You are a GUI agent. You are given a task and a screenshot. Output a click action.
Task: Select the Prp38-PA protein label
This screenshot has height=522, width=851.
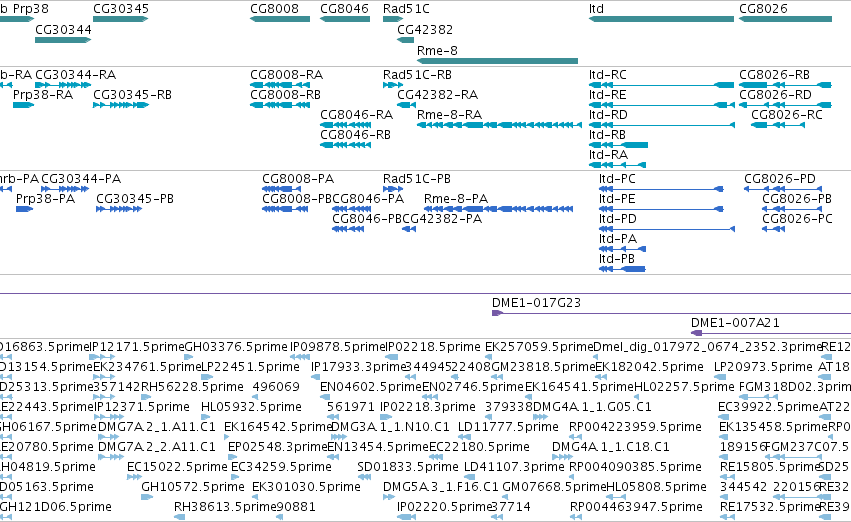46,199
